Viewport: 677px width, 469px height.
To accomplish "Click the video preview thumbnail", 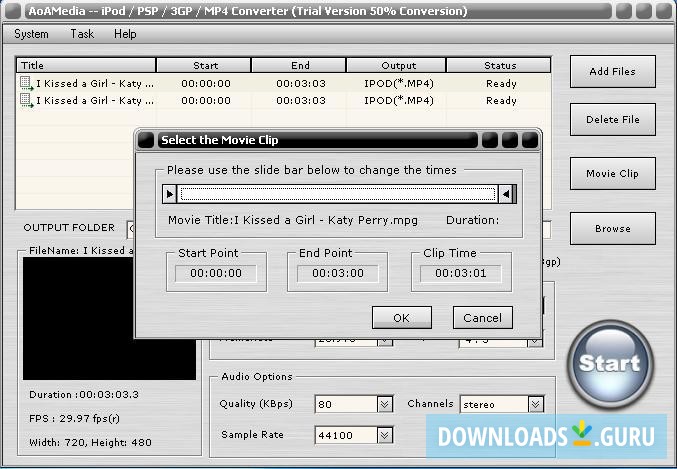I will [x=109, y=319].
